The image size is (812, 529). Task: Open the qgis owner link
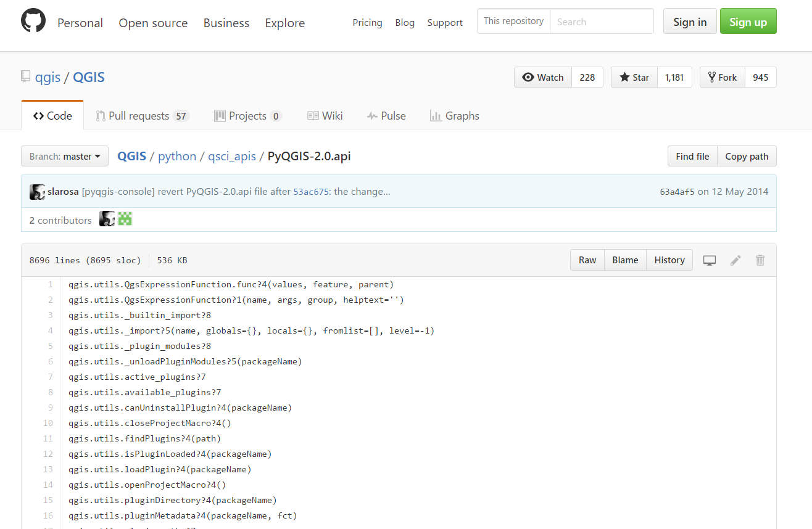(x=48, y=77)
